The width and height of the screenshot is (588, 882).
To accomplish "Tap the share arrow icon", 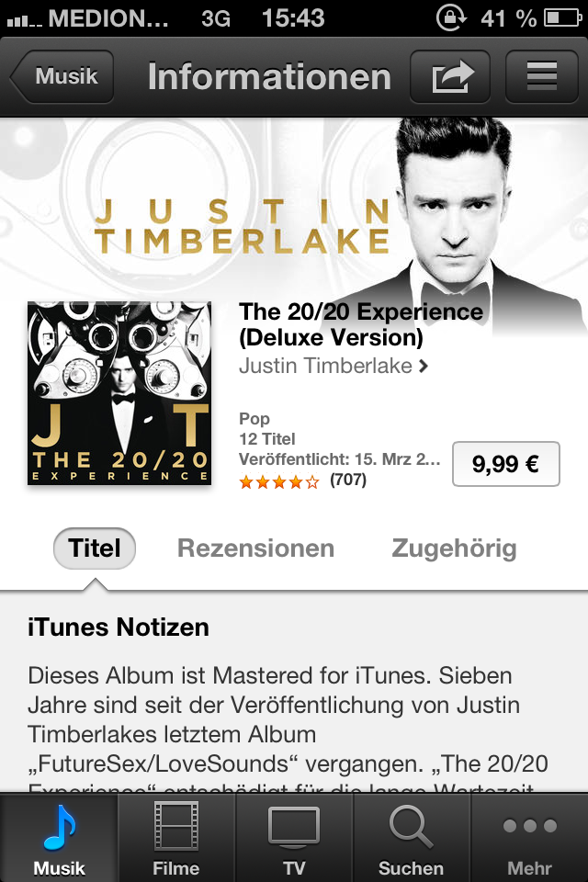I will point(450,76).
